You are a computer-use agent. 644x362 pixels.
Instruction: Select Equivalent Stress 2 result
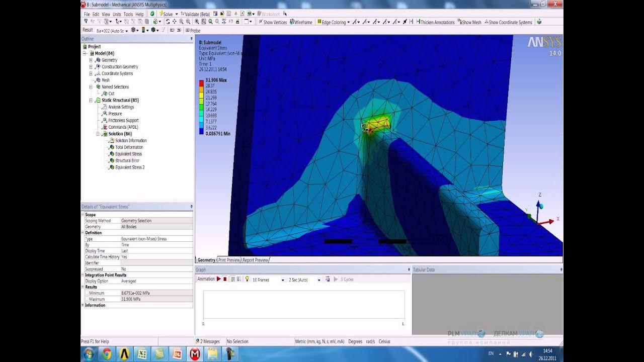click(130, 167)
